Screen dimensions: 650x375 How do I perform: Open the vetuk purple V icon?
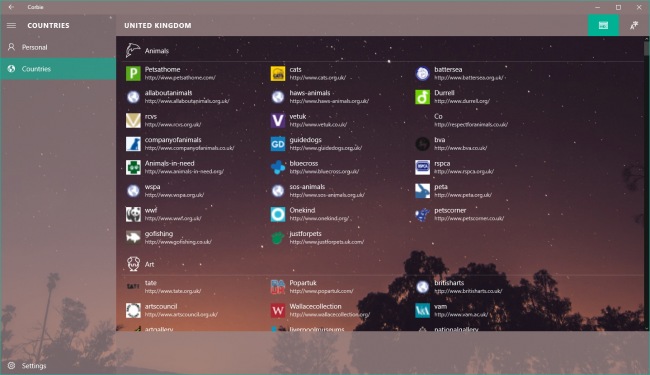click(278, 120)
